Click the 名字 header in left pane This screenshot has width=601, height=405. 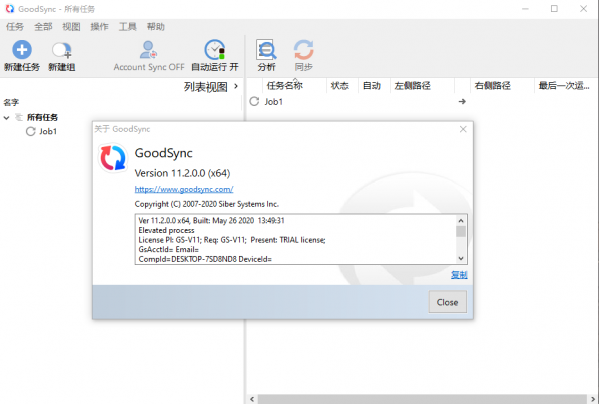click(x=11, y=102)
